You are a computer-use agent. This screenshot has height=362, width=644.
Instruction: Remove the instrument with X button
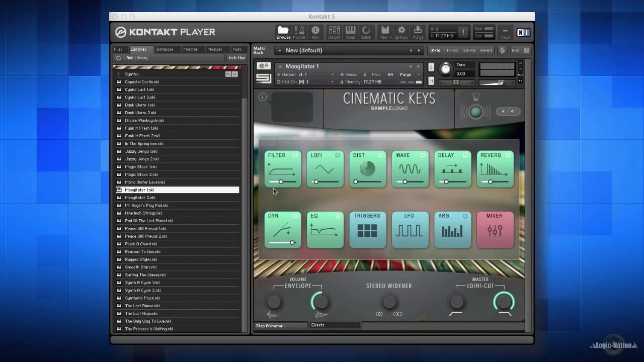pyautogui.click(x=520, y=63)
